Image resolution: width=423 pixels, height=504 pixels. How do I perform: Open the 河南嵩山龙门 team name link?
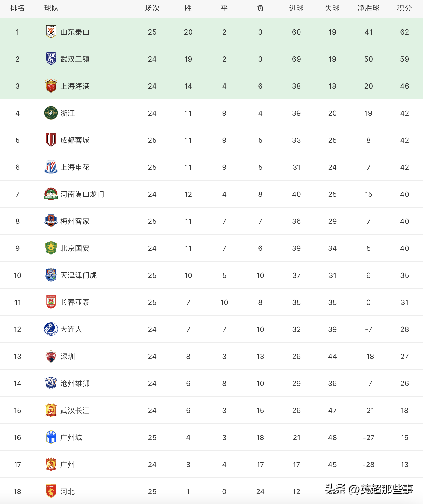tap(82, 194)
